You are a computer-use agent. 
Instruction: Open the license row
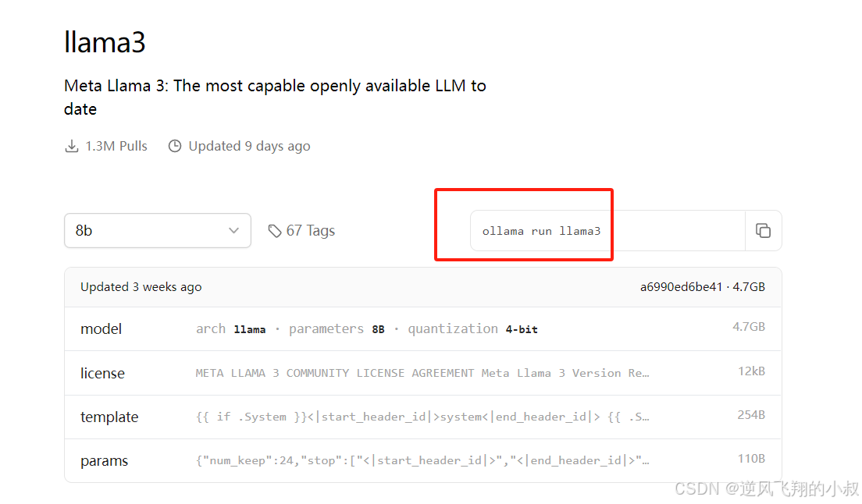coord(422,373)
